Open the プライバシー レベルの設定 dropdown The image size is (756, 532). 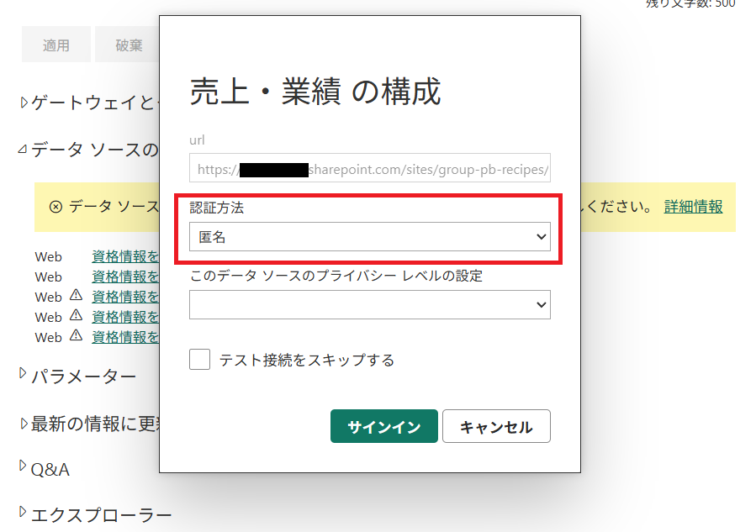point(370,305)
